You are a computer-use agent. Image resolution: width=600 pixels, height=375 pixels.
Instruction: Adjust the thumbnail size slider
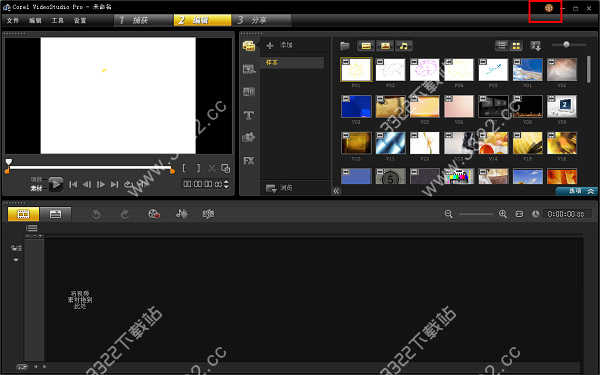[567, 45]
